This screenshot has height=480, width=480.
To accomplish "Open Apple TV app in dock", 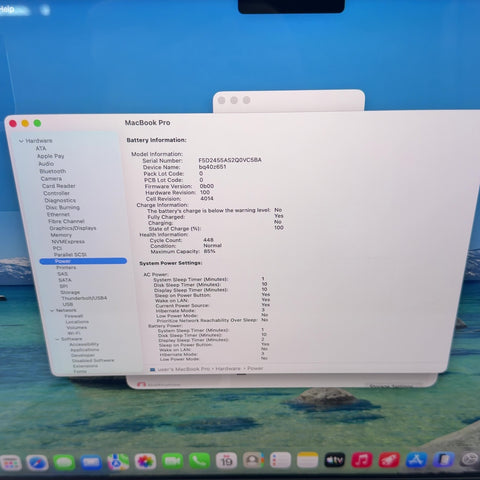I will tap(334, 460).
